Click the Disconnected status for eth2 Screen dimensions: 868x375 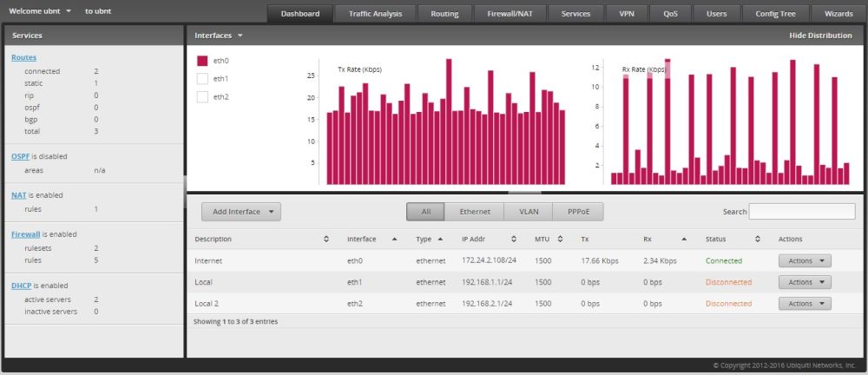pos(728,304)
